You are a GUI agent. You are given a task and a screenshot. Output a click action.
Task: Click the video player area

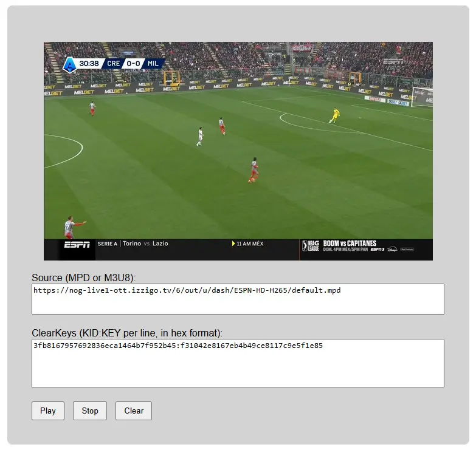238,151
